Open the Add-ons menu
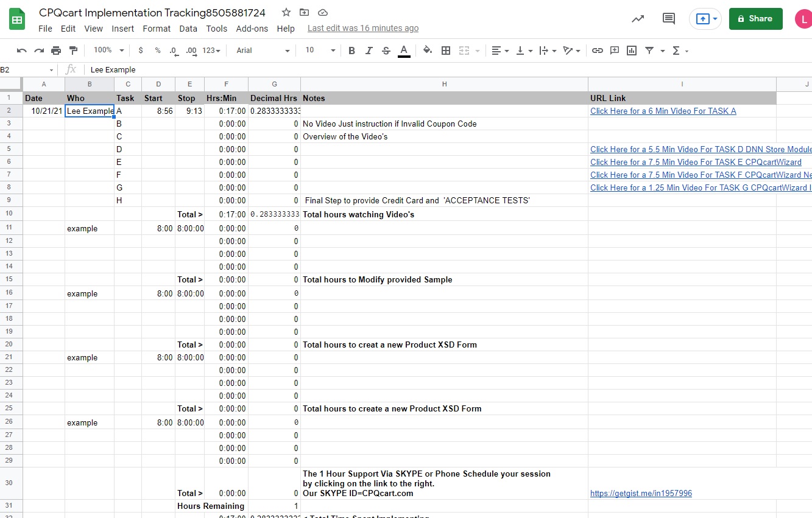 point(252,29)
